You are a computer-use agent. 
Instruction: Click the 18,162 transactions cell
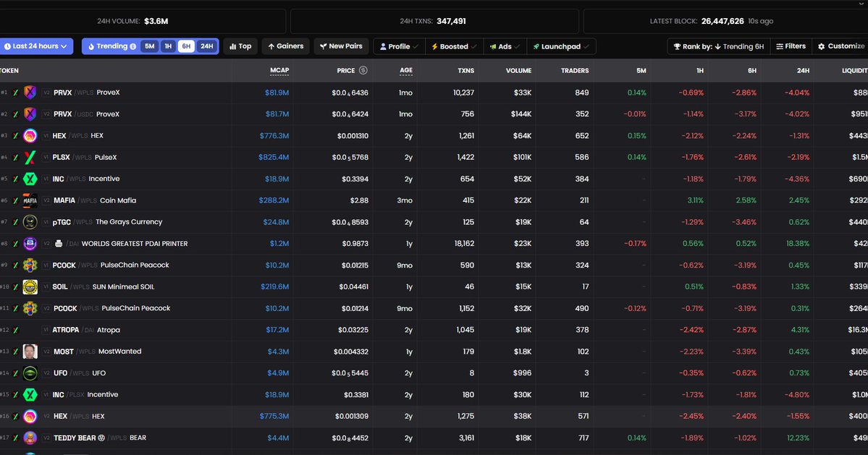(x=464, y=243)
